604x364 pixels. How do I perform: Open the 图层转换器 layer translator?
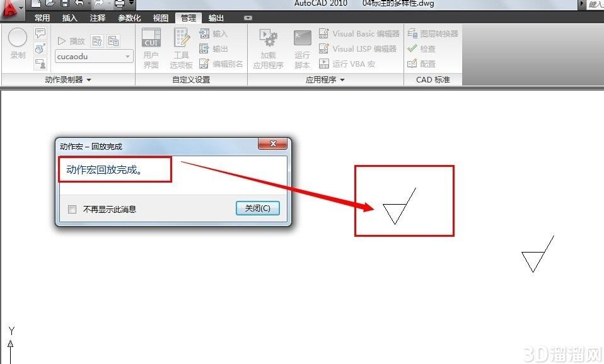pyautogui.click(x=433, y=34)
